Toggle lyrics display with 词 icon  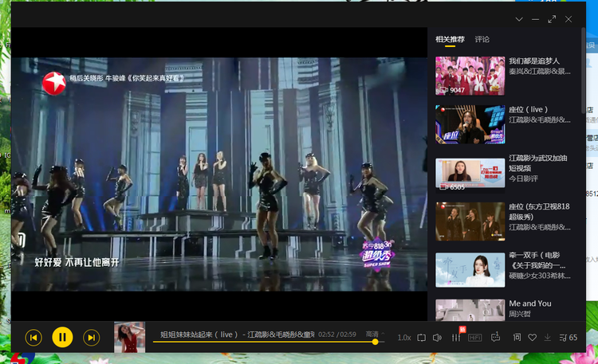(517, 338)
